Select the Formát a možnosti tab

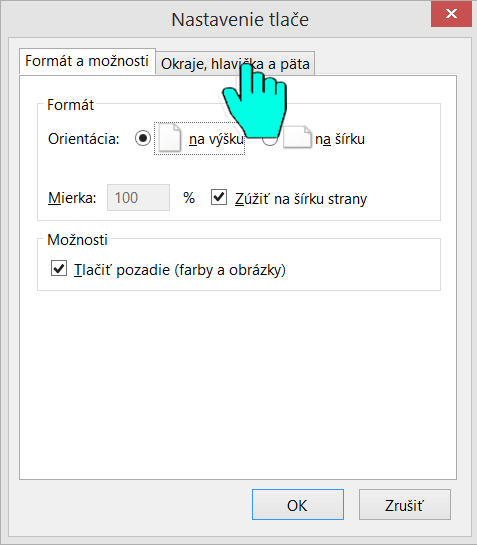point(87,61)
